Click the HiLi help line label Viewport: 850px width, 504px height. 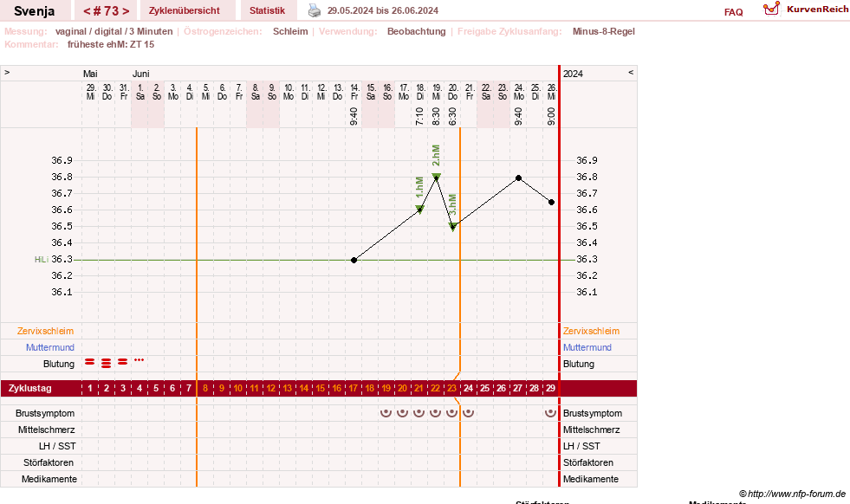pos(42,260)
